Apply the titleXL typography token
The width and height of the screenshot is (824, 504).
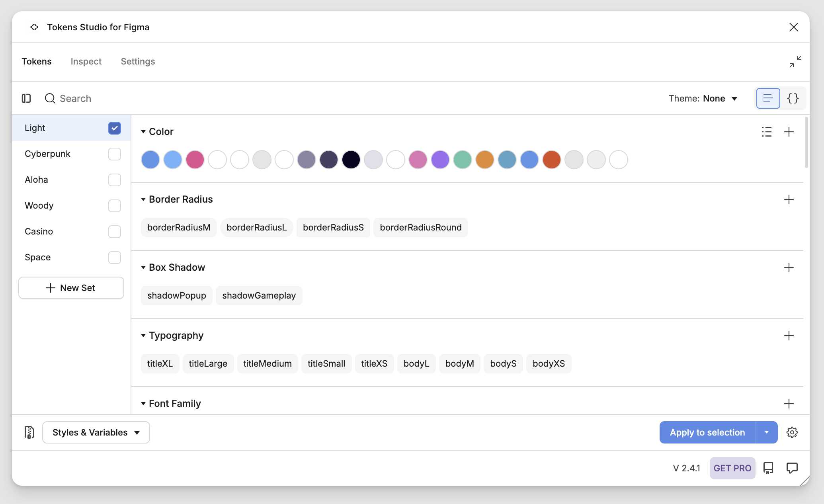pyautogui.click(x=160, y=364)
